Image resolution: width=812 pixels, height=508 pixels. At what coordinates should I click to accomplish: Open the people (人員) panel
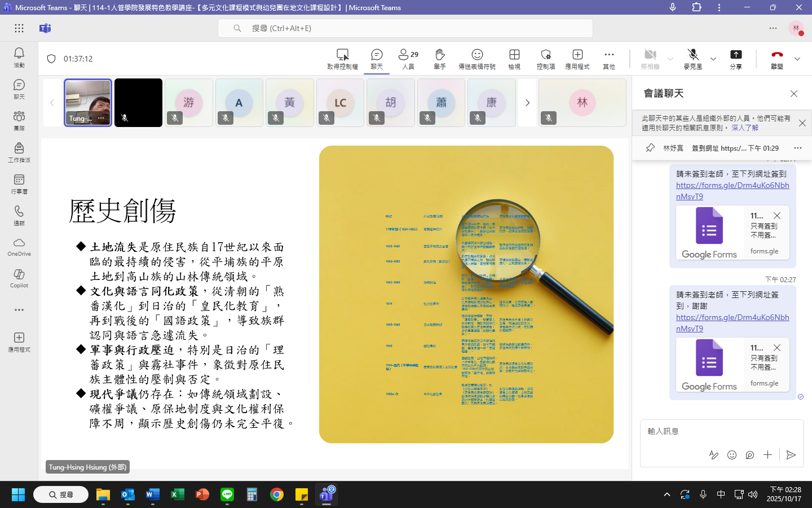click(x=408, y=58)
